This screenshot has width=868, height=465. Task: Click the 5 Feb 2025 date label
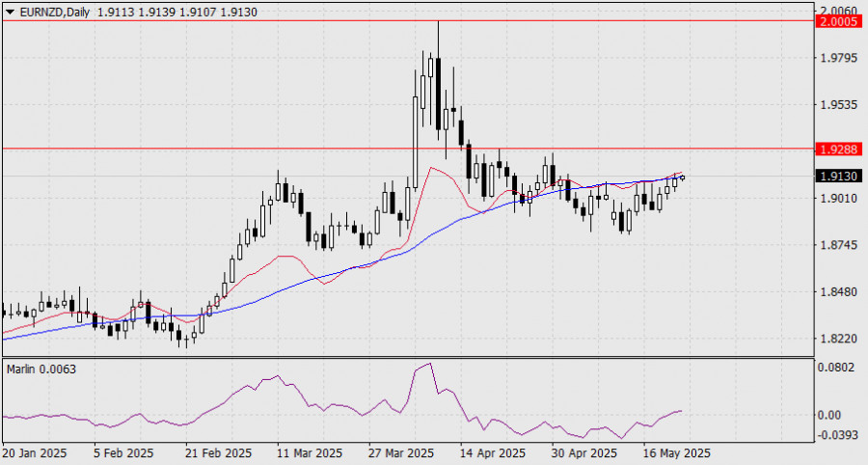pos(123,453)
